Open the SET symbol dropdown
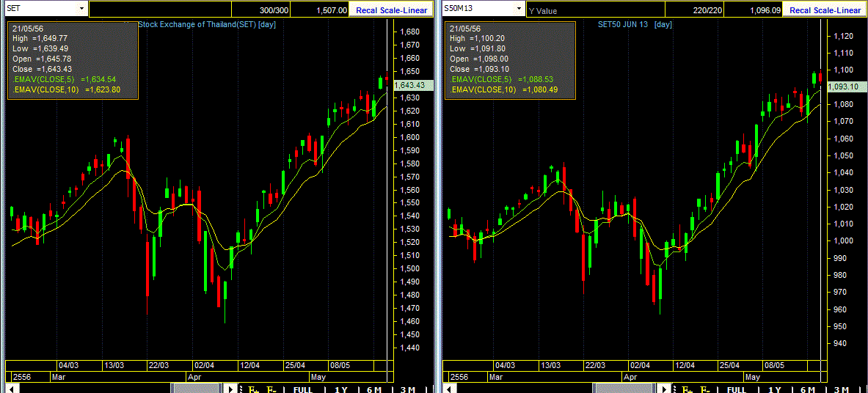 (82, 9)
